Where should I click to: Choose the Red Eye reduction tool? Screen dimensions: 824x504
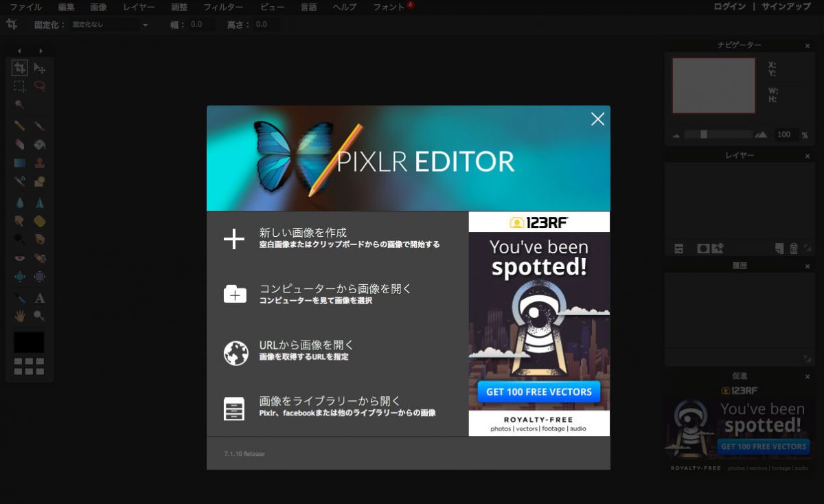20,258
